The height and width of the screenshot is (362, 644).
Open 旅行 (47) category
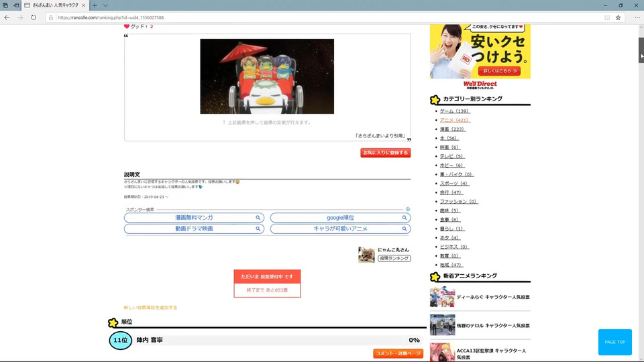tap(451, 192)
